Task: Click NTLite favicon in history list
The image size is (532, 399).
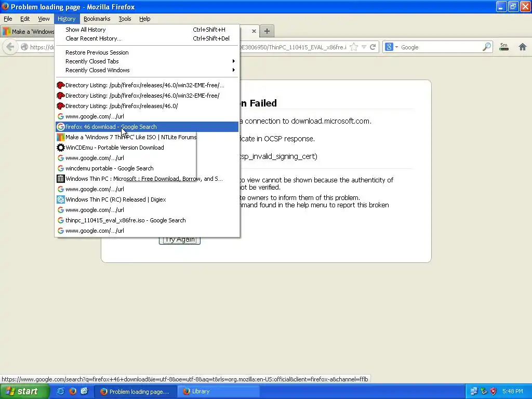Action: point(60,137)
